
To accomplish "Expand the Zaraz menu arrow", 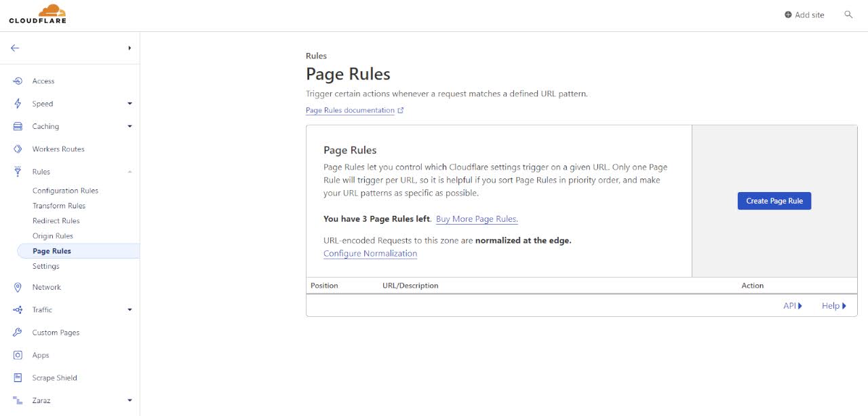I will tap(130, 400).
